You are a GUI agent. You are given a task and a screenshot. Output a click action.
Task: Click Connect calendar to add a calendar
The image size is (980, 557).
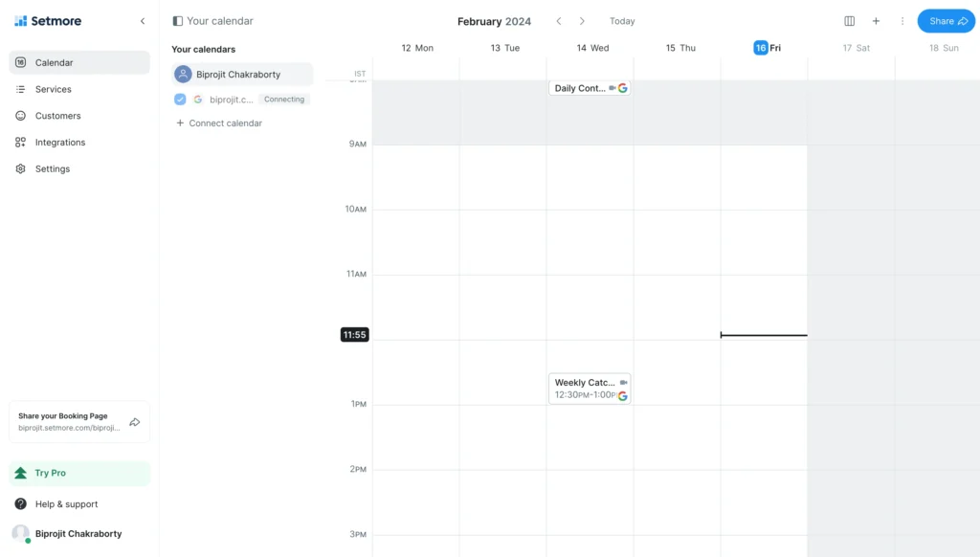coord(219,123)
